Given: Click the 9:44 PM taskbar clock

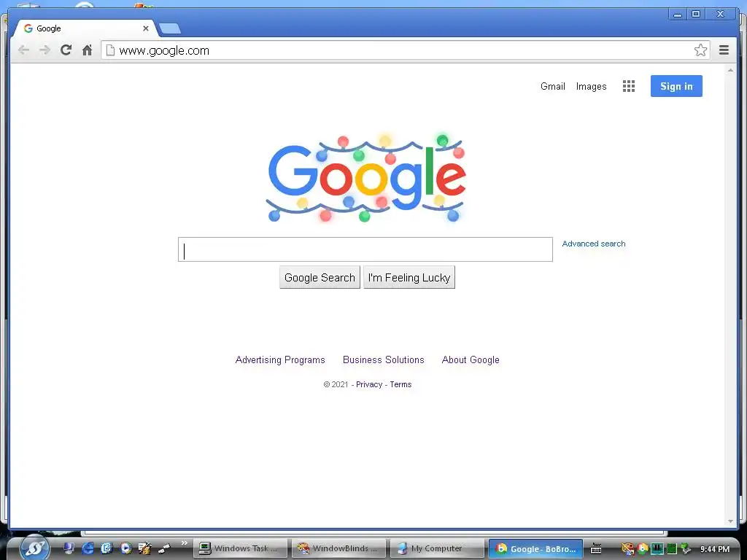Looking at the screenshot, I should (715, 549).
